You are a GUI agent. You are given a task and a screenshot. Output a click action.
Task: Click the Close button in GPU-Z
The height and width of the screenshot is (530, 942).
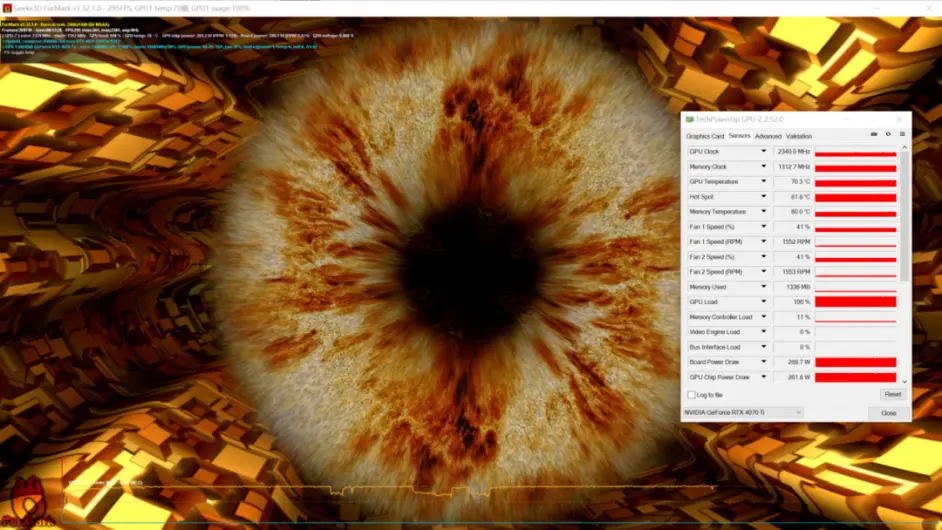coord(888,412)
